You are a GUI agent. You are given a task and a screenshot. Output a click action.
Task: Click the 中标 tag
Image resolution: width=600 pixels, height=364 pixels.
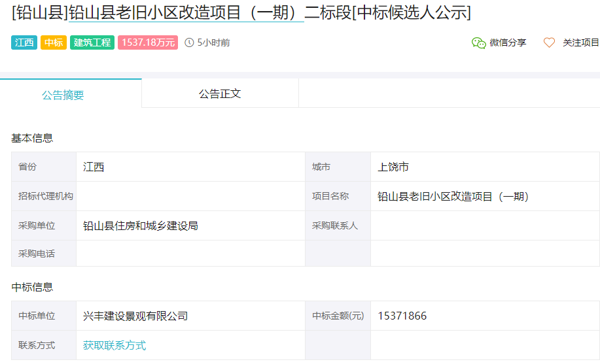(x=54, y=42)
